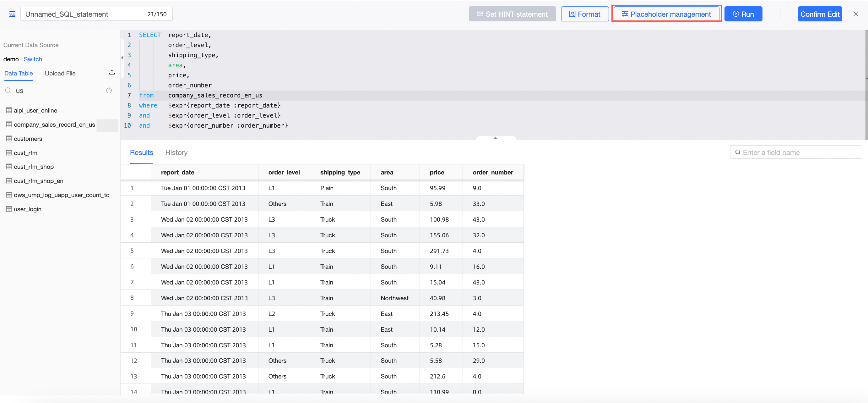This screenshot has height=403, width=868.
Task: Click table icon next to cust_rfm
Action: coord(9,153)
